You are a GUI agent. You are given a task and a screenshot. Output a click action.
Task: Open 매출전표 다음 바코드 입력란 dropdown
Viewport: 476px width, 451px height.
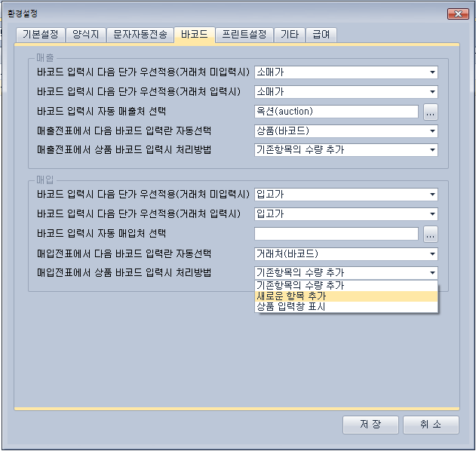point(346,131)
